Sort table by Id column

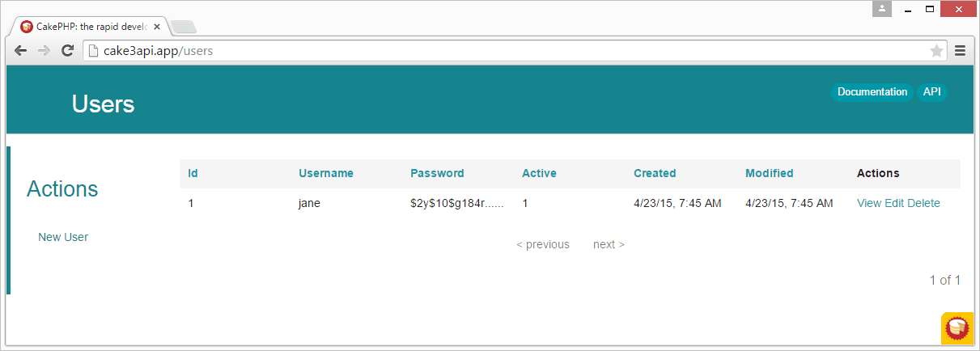[x=193, y=173]
